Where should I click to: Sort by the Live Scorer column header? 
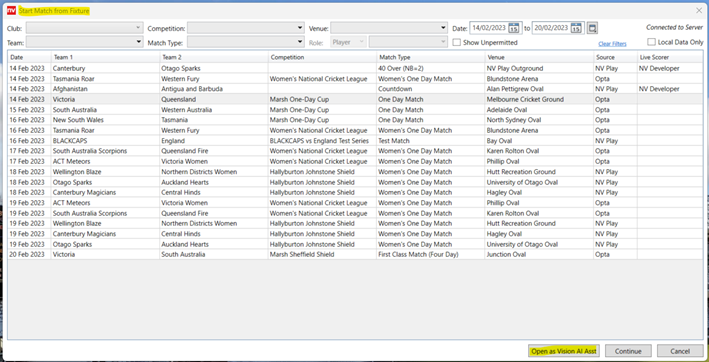pos(670,57)
